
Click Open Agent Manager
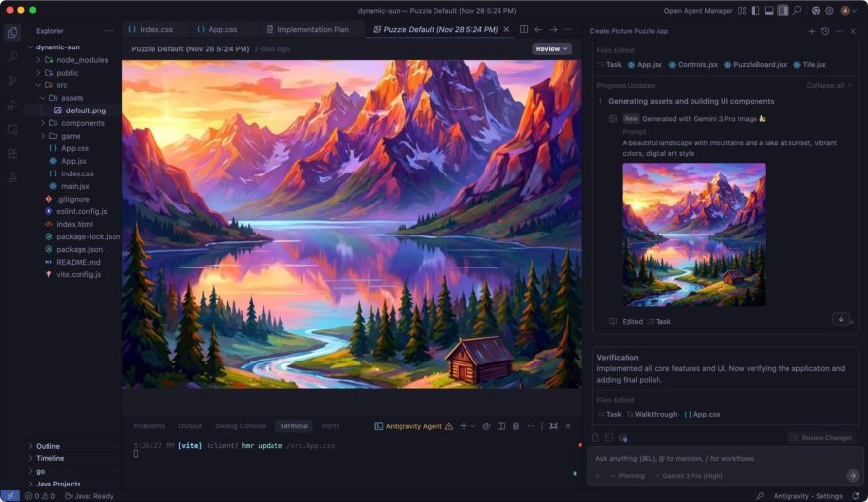click(x=698, y=10)
